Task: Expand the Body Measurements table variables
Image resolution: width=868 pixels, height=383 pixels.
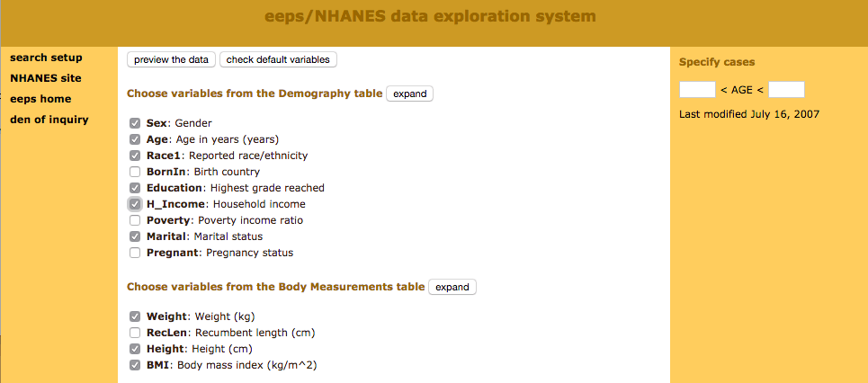Action: 452,288
